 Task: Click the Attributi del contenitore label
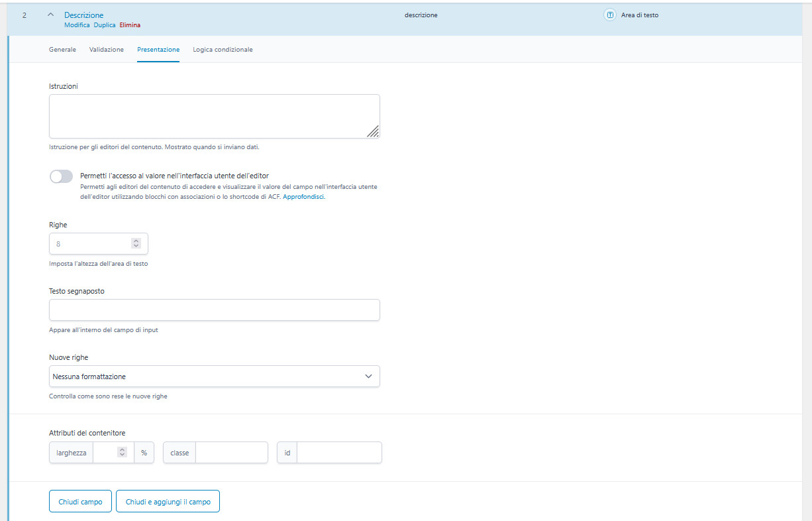pos(87,433)
